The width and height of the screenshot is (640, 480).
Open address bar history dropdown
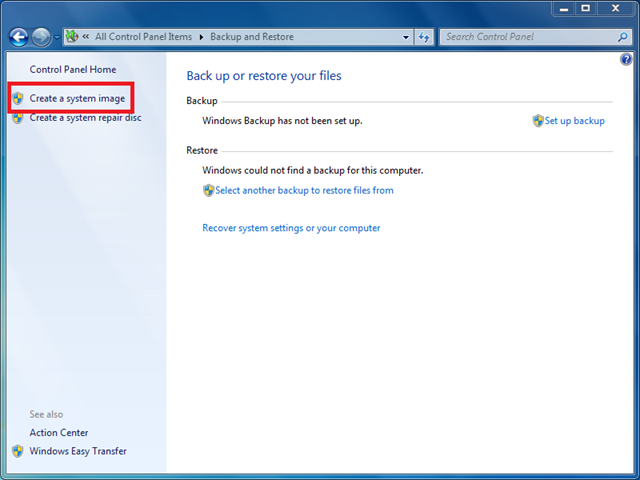[405, 38]
